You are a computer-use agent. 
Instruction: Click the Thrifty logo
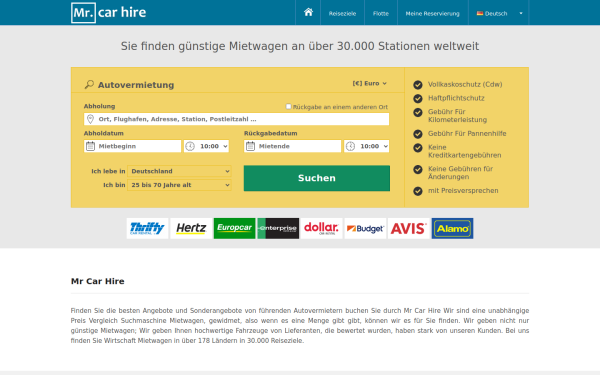pos(147,228)
